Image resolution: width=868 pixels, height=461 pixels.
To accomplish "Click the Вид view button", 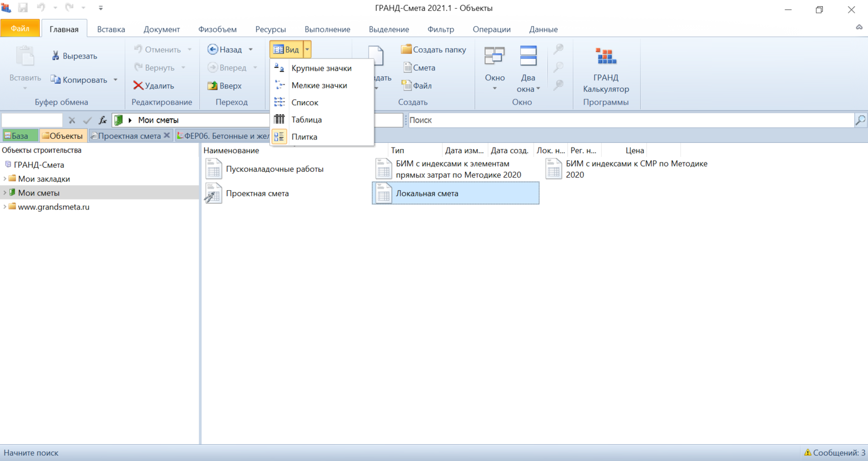I will 286,50.
